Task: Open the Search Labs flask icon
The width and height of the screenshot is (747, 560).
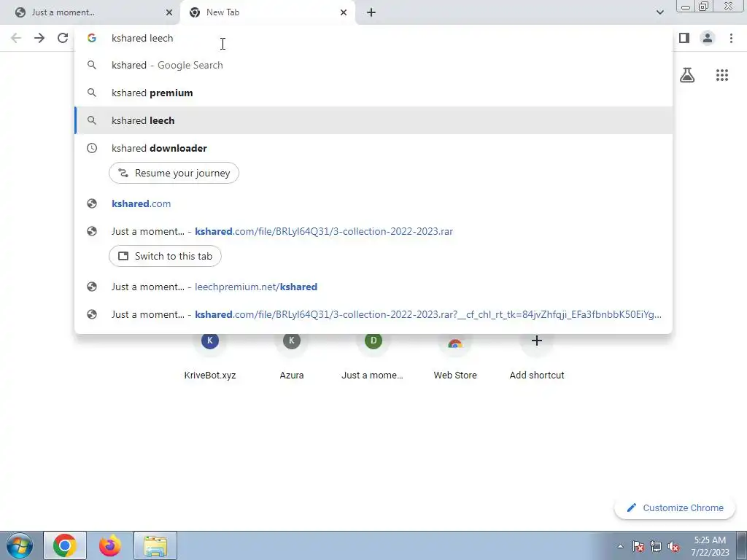Action: (687, 75)
